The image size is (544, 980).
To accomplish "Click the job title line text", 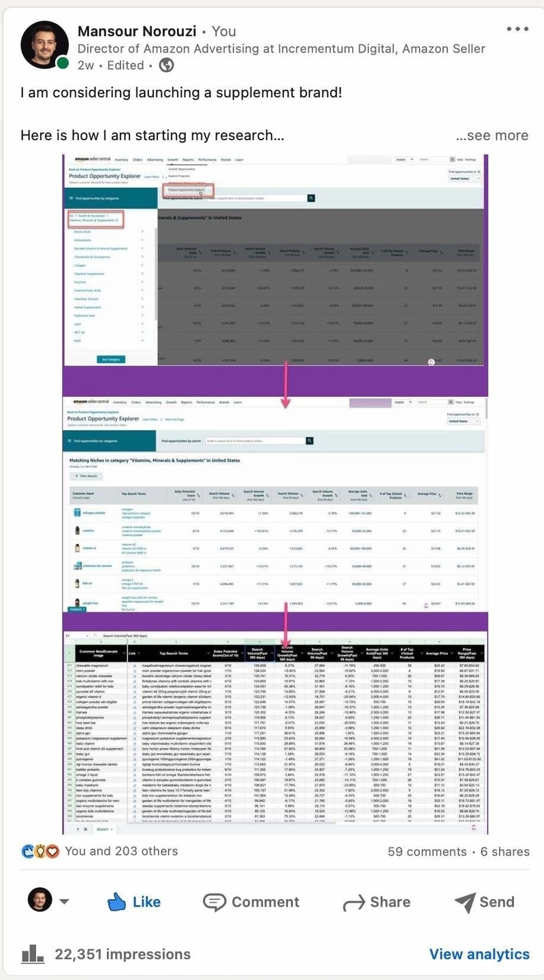I will pos(281,48).
